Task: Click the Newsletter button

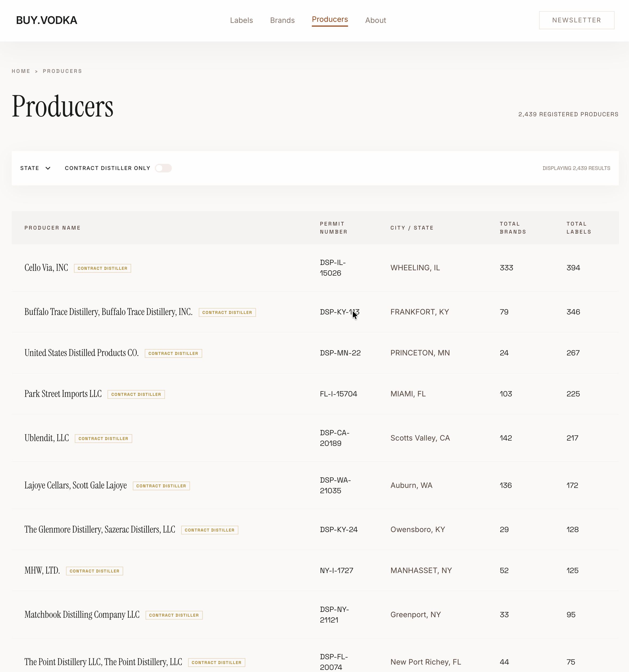Action: (576, 20)
